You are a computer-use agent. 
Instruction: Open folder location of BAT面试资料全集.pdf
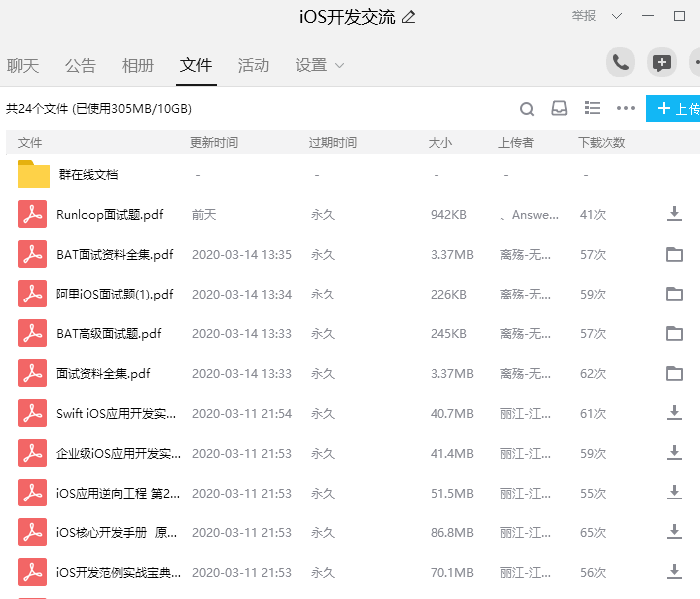point(674,254)
